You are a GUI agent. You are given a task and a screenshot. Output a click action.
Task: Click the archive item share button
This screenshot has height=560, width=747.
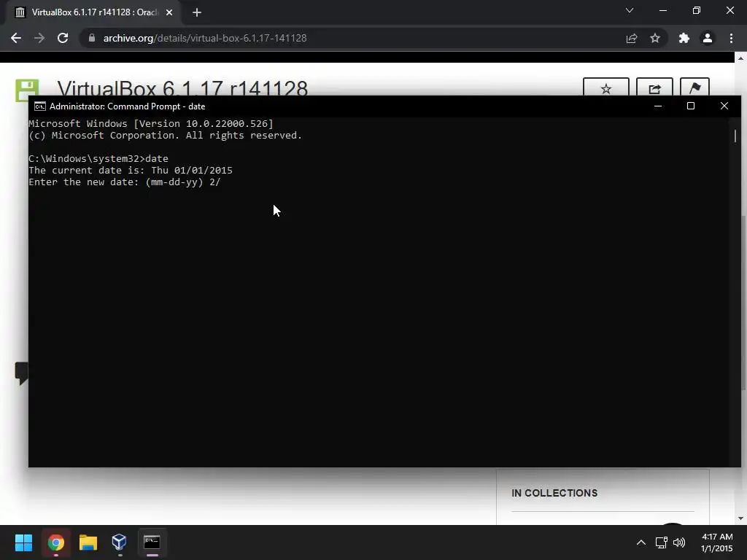(x=654, y=88)
